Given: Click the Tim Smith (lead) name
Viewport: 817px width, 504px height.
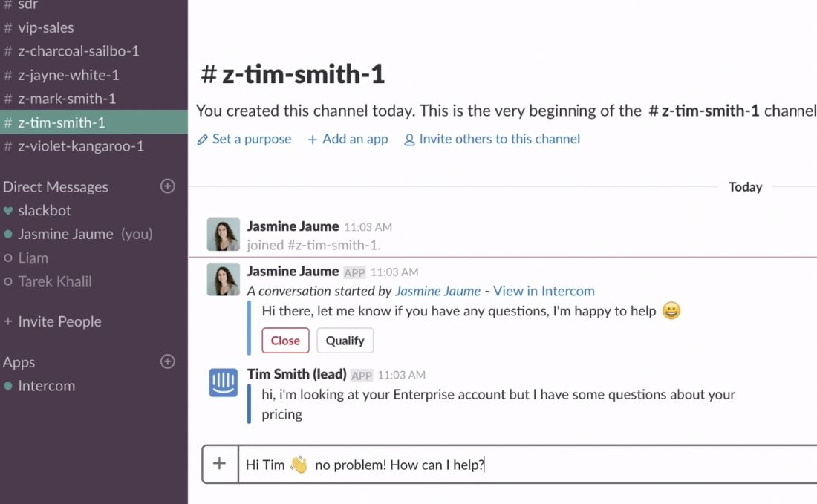Looking at the screenshot, I should coord(296,374).
